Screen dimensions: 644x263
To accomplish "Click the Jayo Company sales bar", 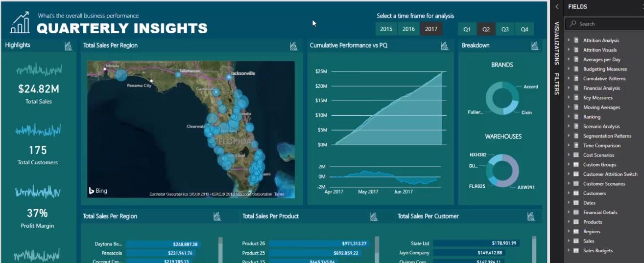I will [x=470, y=253].
